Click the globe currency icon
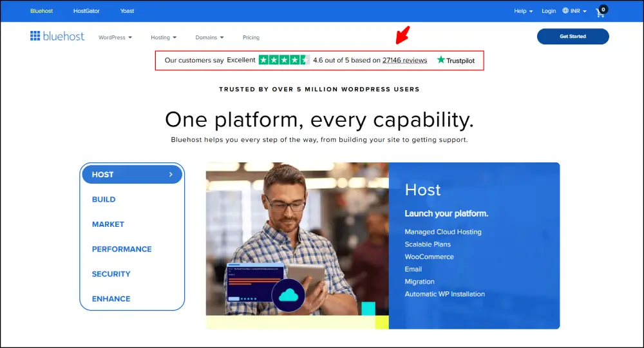The width and height of the screenshot is (644, 348). pyautogui.click(x=565, y=11)
